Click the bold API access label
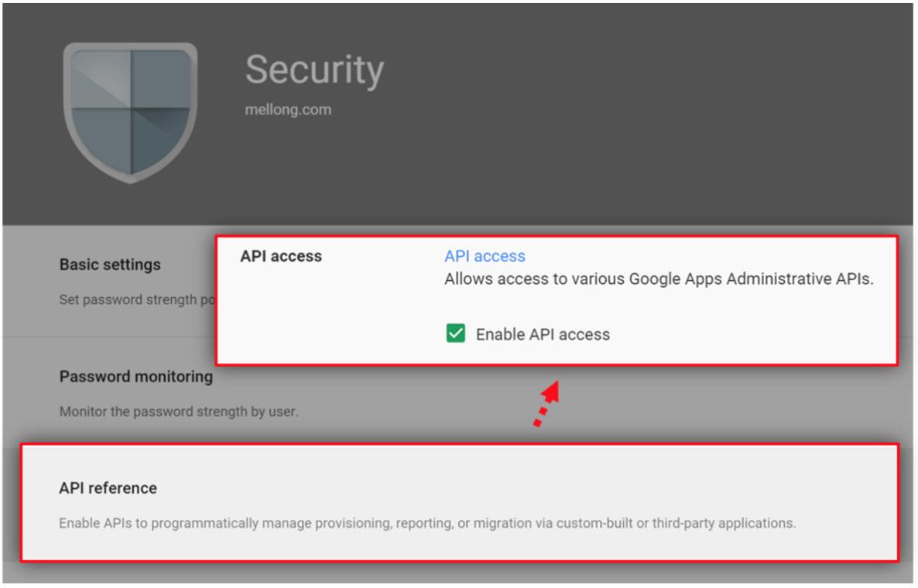The width and height of the screenshot is (918, 588). 281,255
